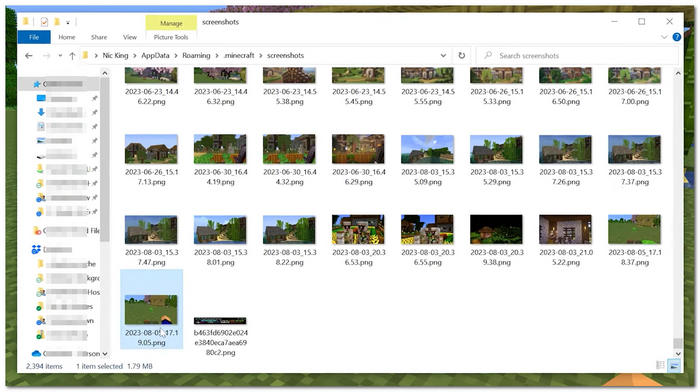Collapse the ribbon using the chevron beside Help

[x=664, y=37]
